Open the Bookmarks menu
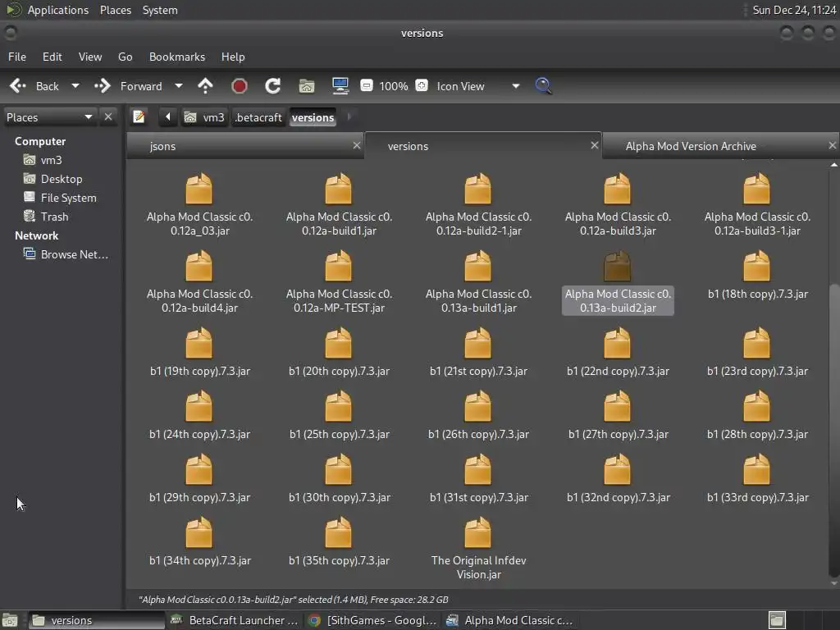This screenshot has height=630, width=840. (176, 57)
